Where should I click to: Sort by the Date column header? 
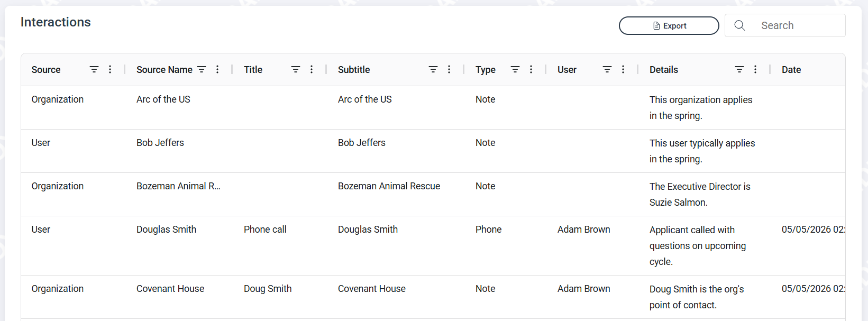(791, 70)
